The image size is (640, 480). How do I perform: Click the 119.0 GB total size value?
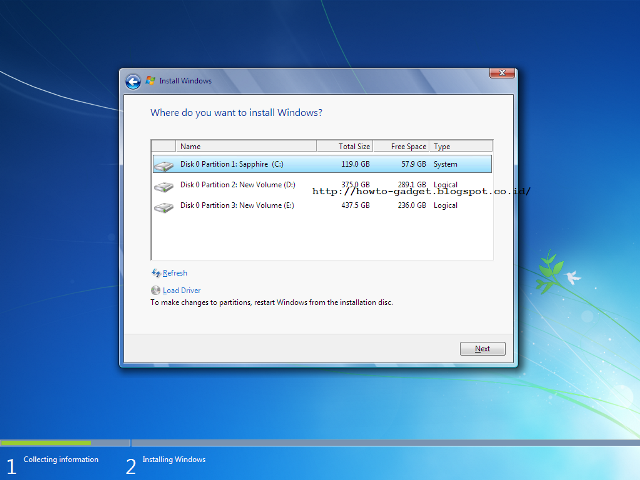pos(356,164)
